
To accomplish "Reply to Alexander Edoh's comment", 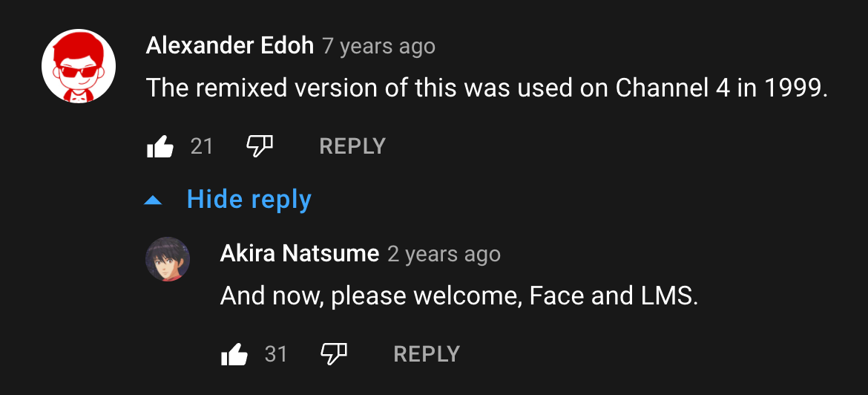I will tap(352, 146).
